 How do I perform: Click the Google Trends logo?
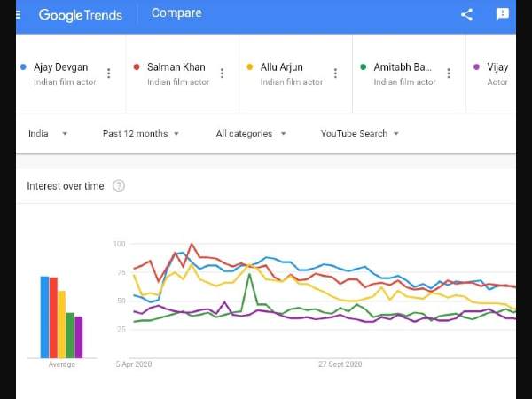[x=81, y=15]
